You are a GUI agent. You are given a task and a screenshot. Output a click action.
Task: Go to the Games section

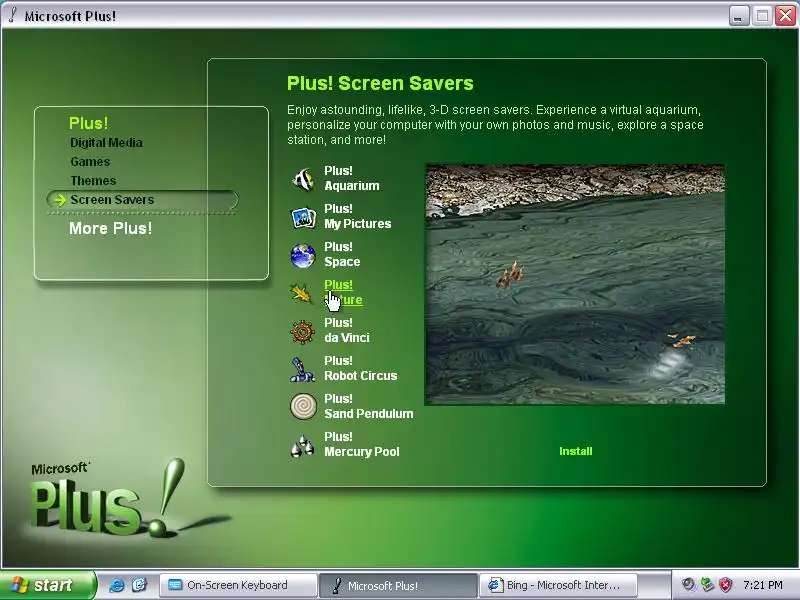tap(90, 162)
